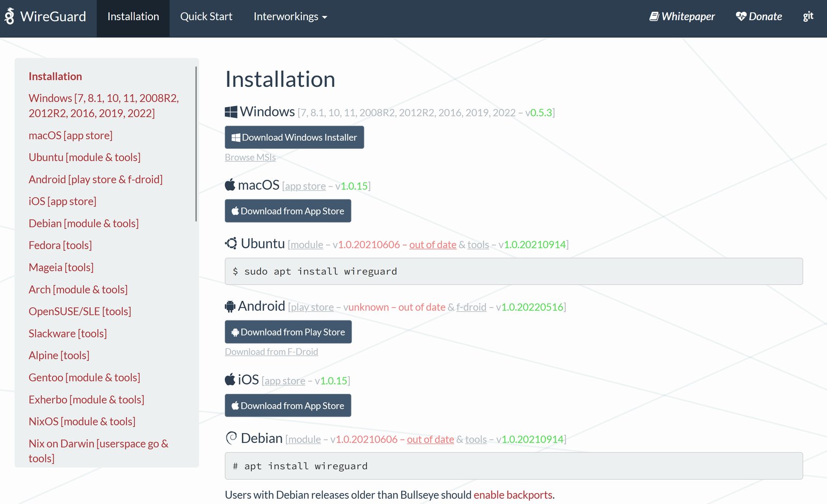Open the Quick Start tab

pos(206,17)
